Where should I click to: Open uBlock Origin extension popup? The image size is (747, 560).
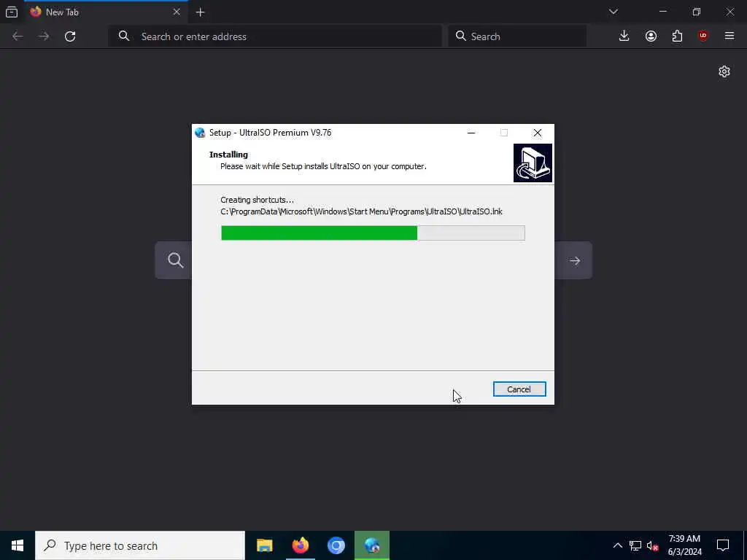click(703, 36)
